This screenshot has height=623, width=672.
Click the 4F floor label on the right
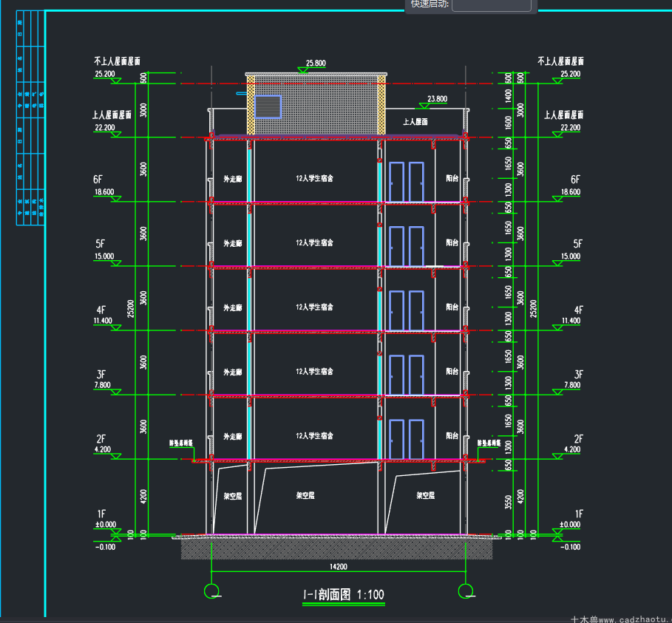(579, 310)
